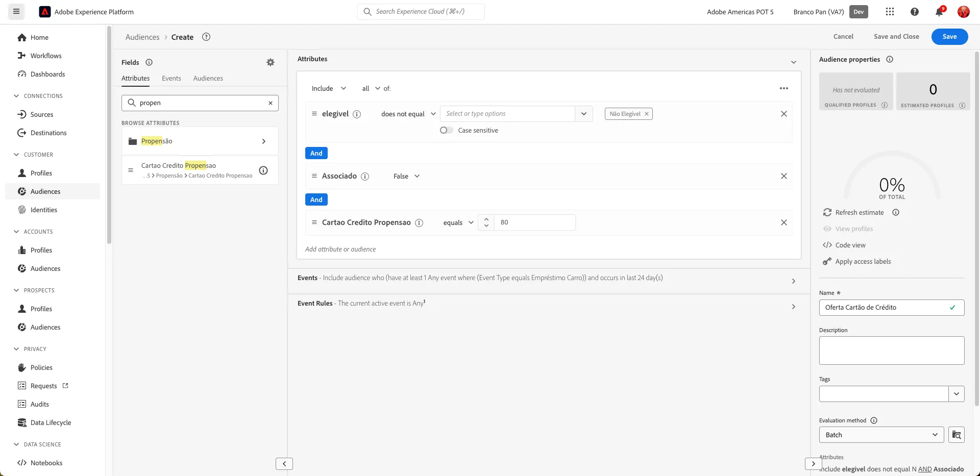The image size is (980, 476).
Task: Remove the elegivel rule
Action: (784, 114)
